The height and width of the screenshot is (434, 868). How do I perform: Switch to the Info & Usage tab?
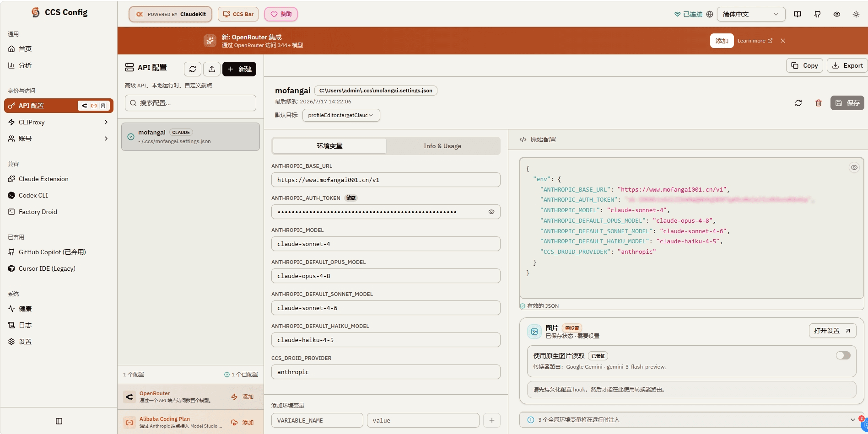442,146
